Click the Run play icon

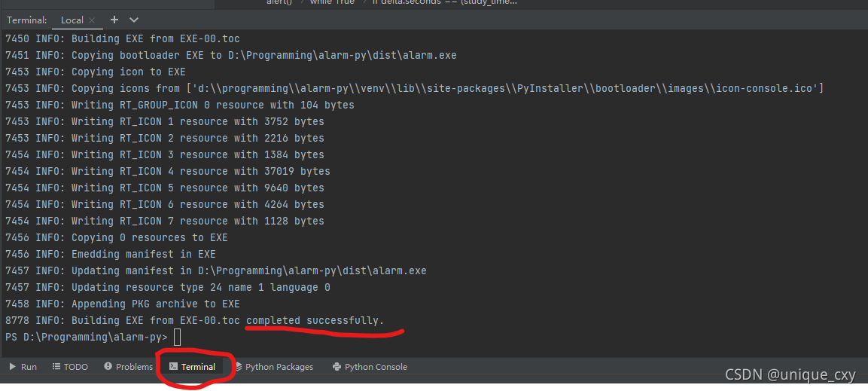12,367
